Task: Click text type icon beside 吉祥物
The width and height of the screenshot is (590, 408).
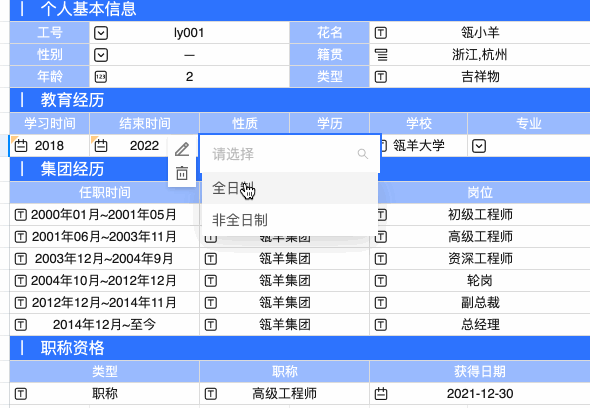Action: (381, 77)
